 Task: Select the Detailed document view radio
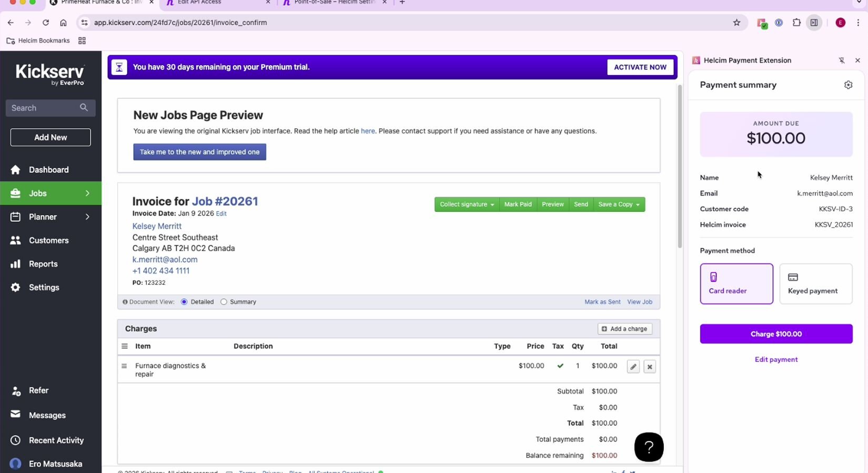coord(184,302)
